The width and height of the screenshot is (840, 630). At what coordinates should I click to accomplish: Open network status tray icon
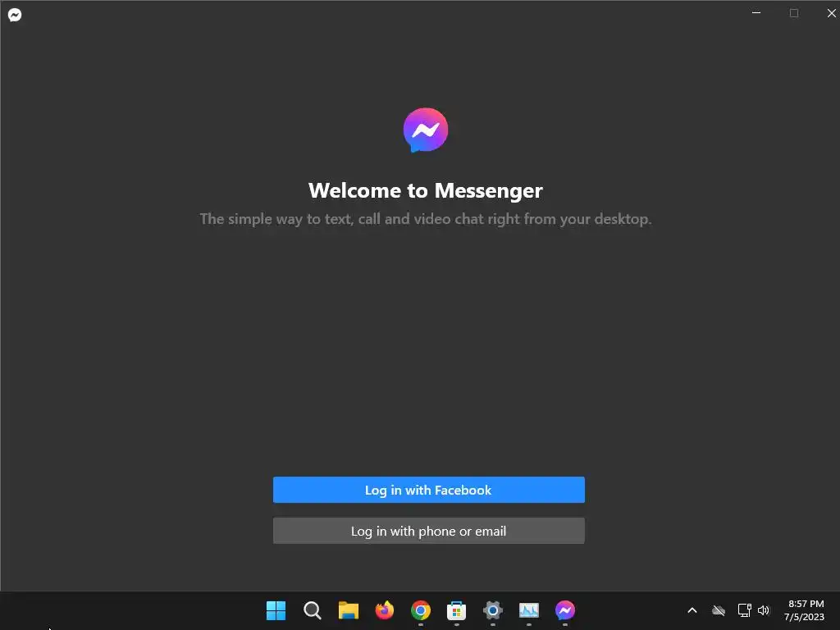tap(744, 610)
